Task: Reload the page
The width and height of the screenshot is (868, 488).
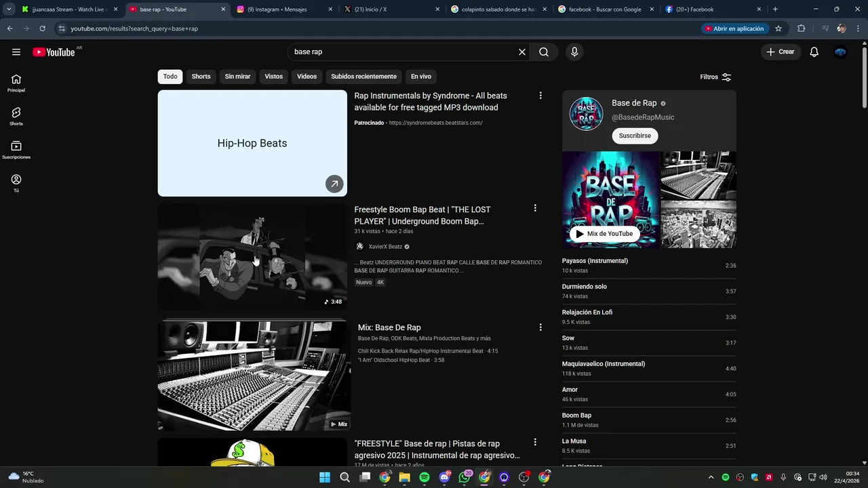Action: pyautogui.click(x=42, y=28)
